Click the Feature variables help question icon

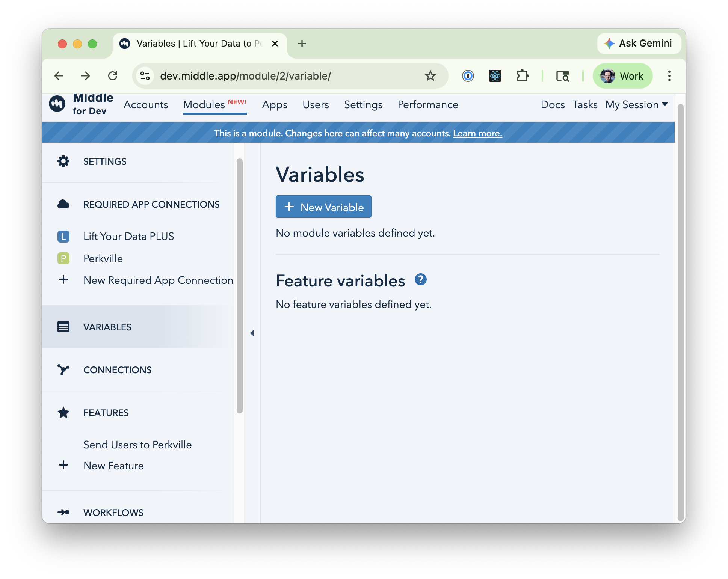420,280
